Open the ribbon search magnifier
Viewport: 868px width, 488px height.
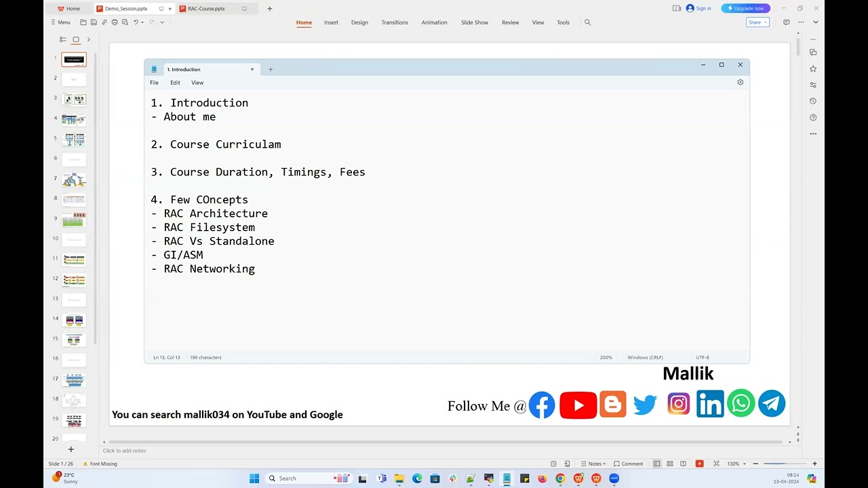(588, 22)
